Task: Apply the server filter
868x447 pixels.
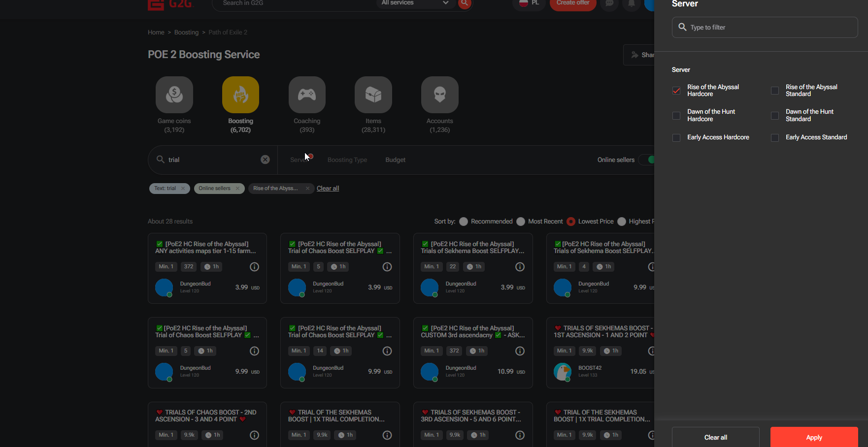Action: click(x=814, y=437)
